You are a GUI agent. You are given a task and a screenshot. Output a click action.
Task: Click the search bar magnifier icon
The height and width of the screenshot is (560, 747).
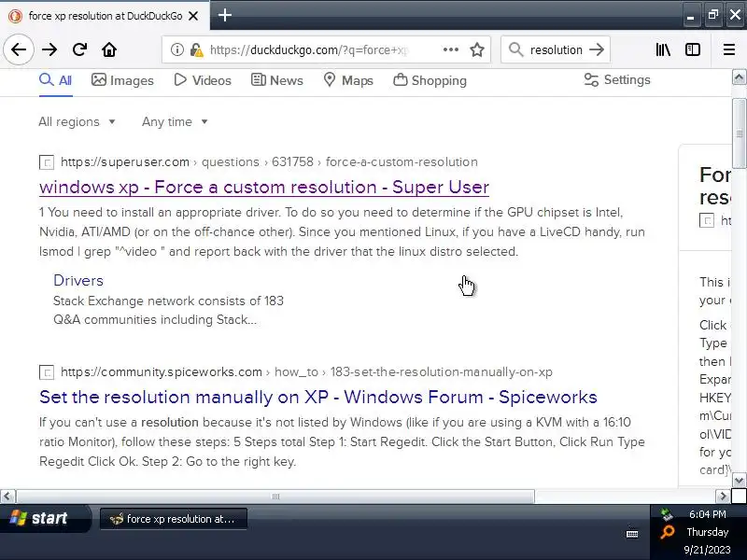515,49
